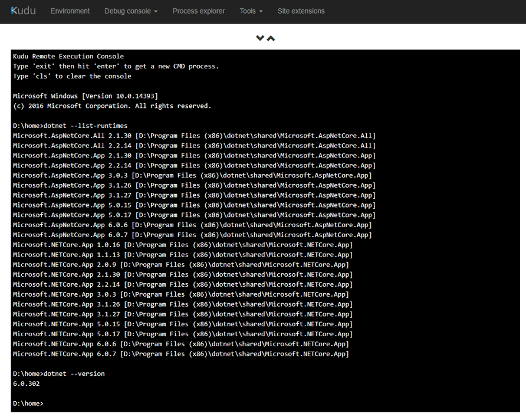Click the Microsoft.NETCore.App 3.1.26 line
Screen dimensions: 526x420
coord(183,304)
